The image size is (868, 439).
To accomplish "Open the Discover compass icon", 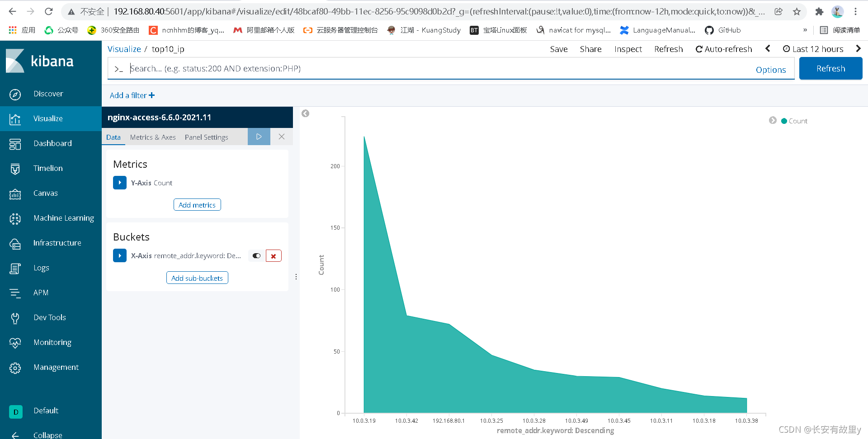I will (15, 94).
